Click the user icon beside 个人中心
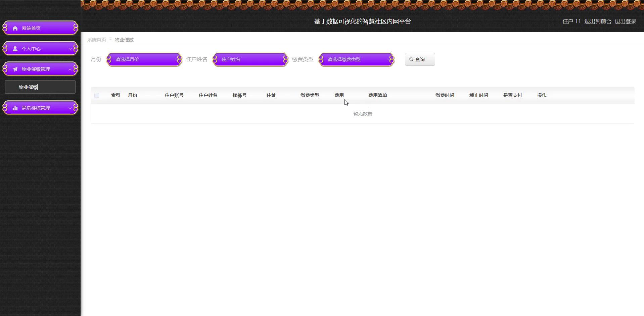Screen dimensions: 644x316 [x=15, y=49]
